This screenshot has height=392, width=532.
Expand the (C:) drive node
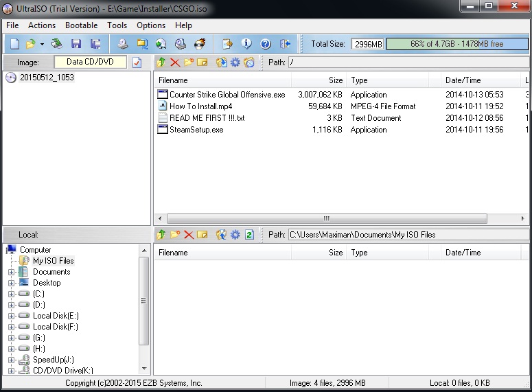(11, 294)
